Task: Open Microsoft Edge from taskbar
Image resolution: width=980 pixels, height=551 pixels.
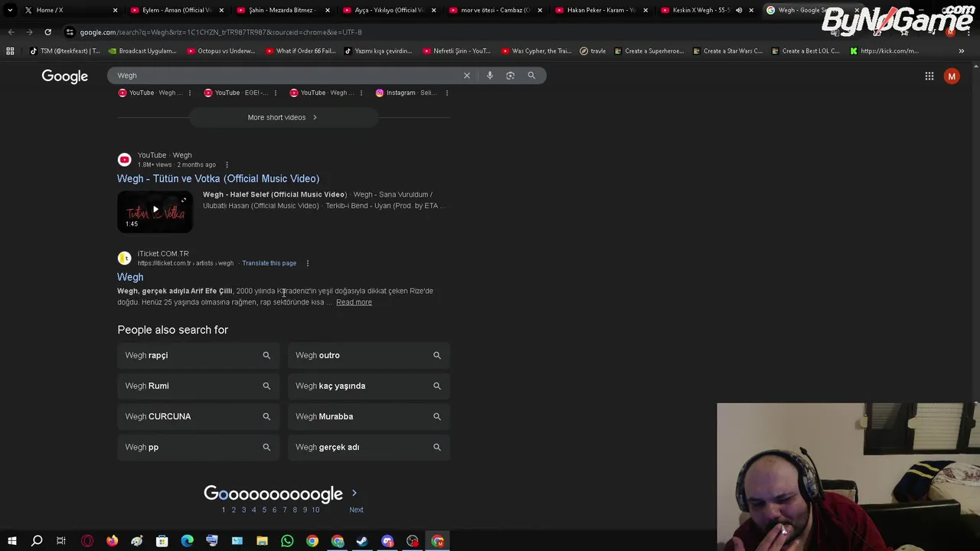Action: (187, 541)
